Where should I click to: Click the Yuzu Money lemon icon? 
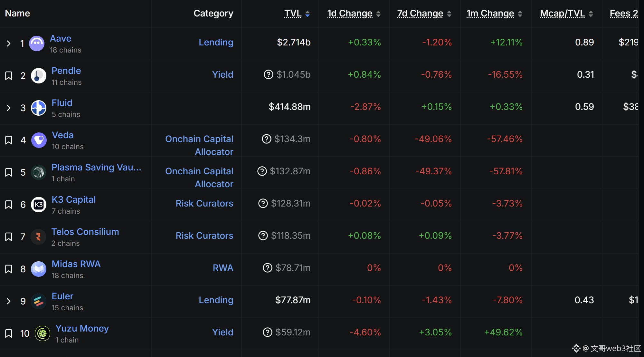(x=43, y=333)
